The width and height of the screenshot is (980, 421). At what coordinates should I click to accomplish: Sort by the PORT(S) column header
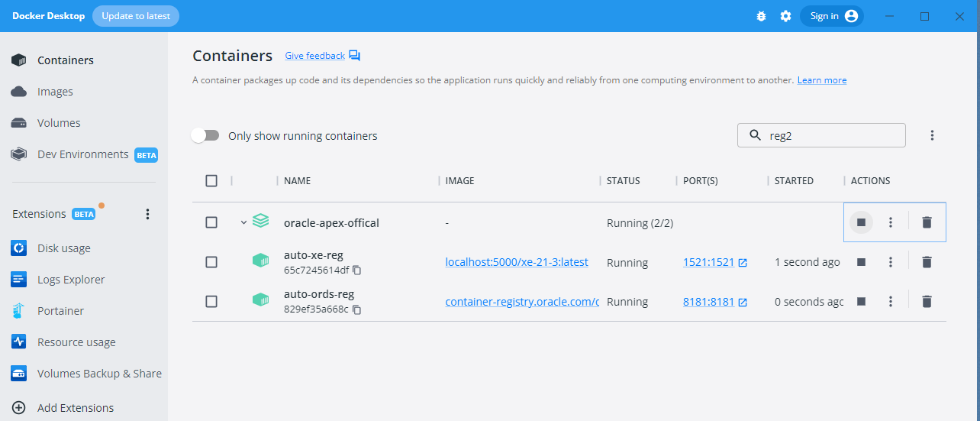[701, 181]
